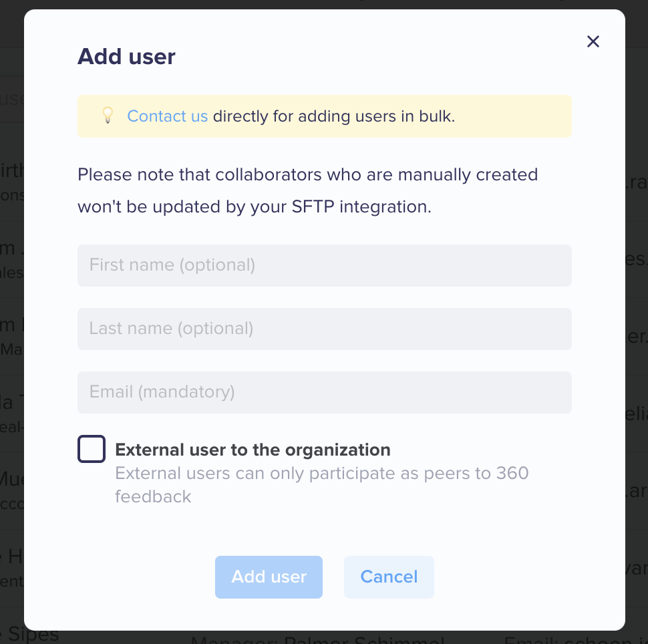Focus the Email (mandatory) field
The image size is (648, 644).
point(325,392)
